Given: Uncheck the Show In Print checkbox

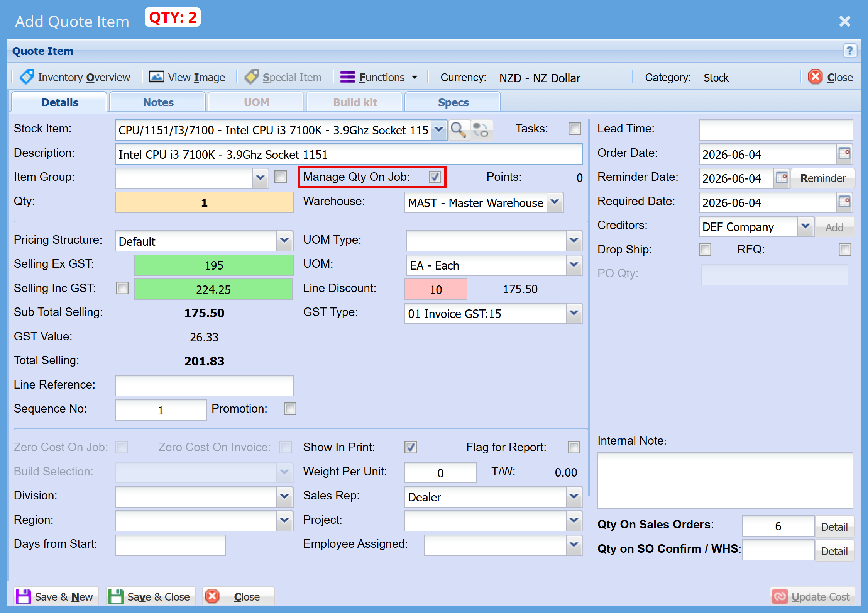Looking at the screenshot, I should pos(411,447).
